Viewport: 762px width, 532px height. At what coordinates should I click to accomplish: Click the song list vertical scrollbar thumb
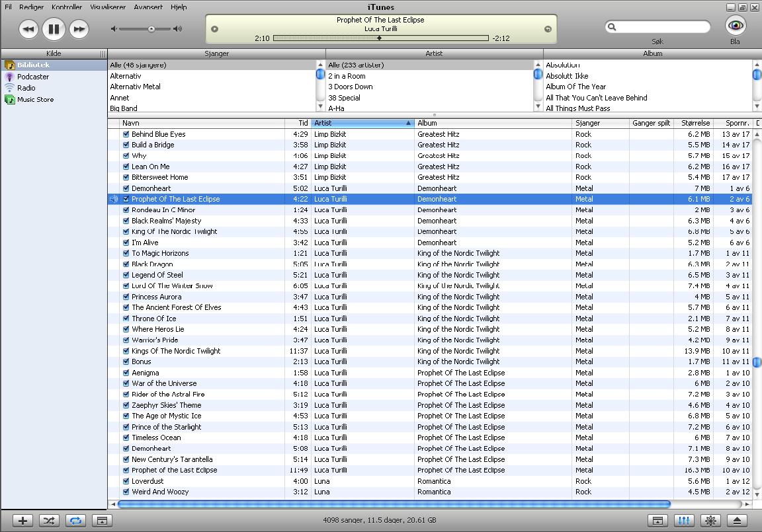(x=757, y=362)
